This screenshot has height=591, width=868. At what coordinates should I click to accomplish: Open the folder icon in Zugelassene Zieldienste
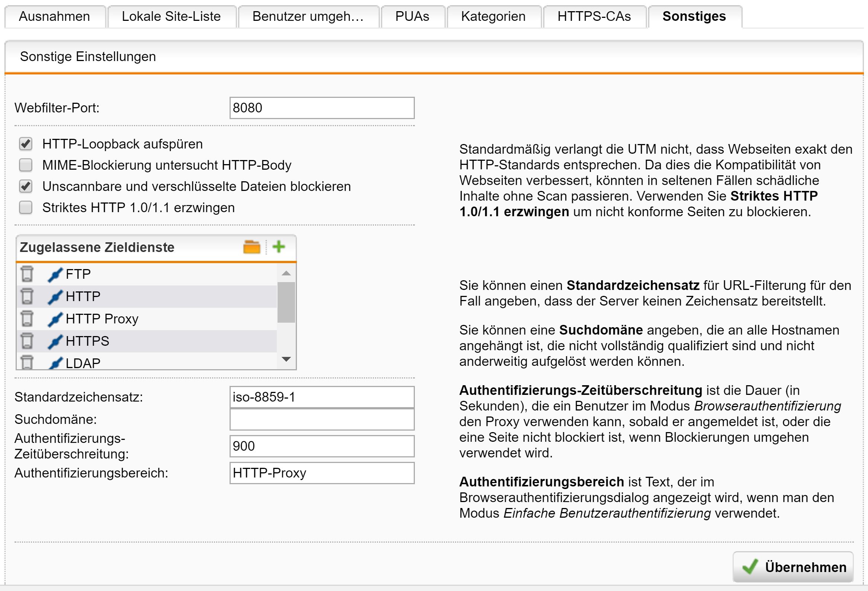252,247
